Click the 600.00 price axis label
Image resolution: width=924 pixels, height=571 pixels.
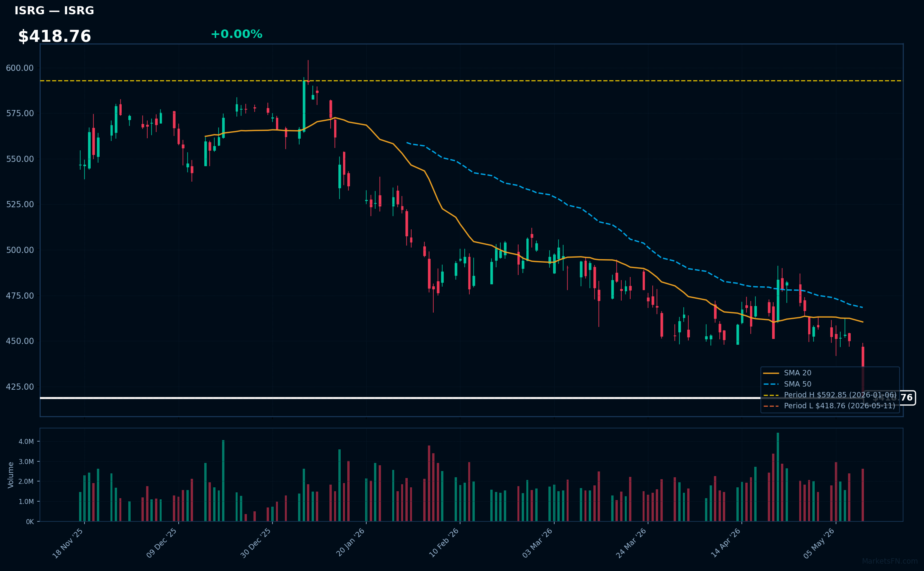point(20,68)
